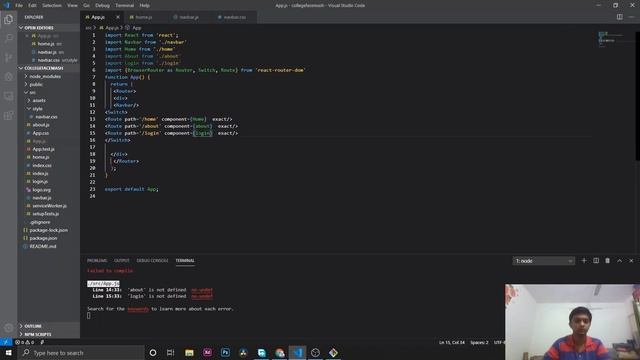This screenshot has width=640, height=360.
Task: Add a new terminal with the plus icon
Action: click(584, 260)
